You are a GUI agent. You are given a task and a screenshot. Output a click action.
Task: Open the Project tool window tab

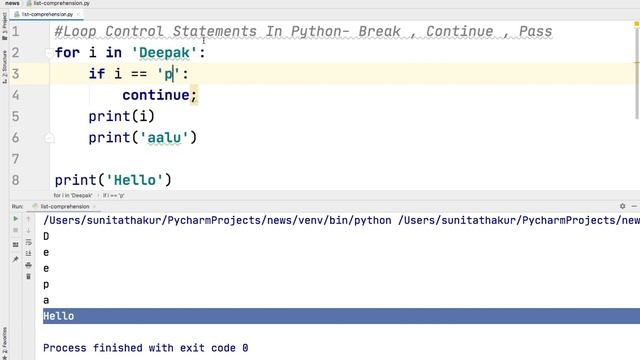pyautogui.click(x=4, y=26)
